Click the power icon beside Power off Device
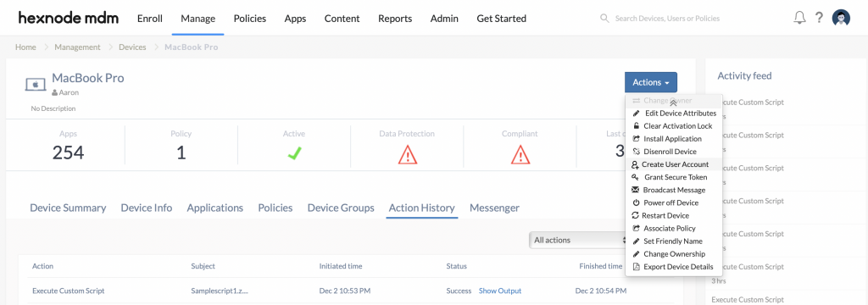868x305 pixels. (637, 202)
